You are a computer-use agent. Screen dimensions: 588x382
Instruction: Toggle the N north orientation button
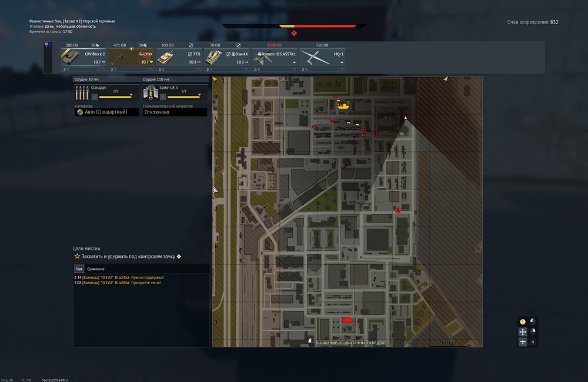[533, 342]
